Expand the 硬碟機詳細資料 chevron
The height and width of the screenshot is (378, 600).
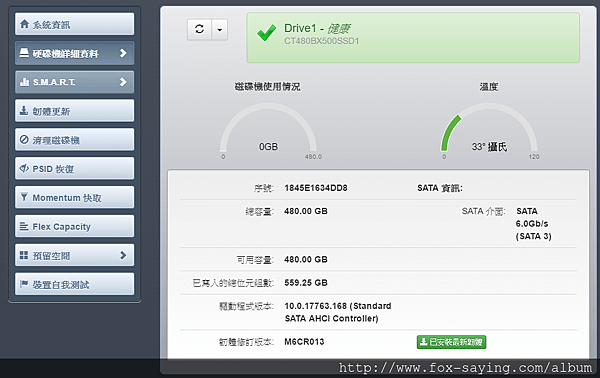click(123, 53)
